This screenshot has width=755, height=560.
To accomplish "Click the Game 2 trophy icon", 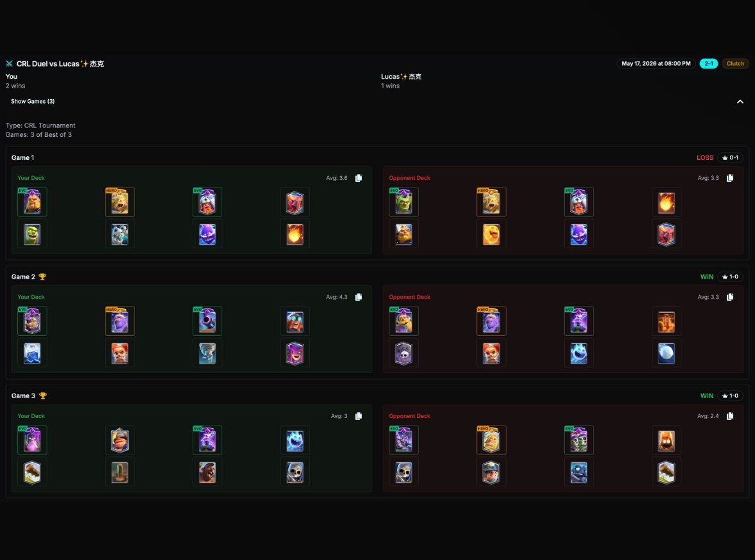I will point(42,276).
